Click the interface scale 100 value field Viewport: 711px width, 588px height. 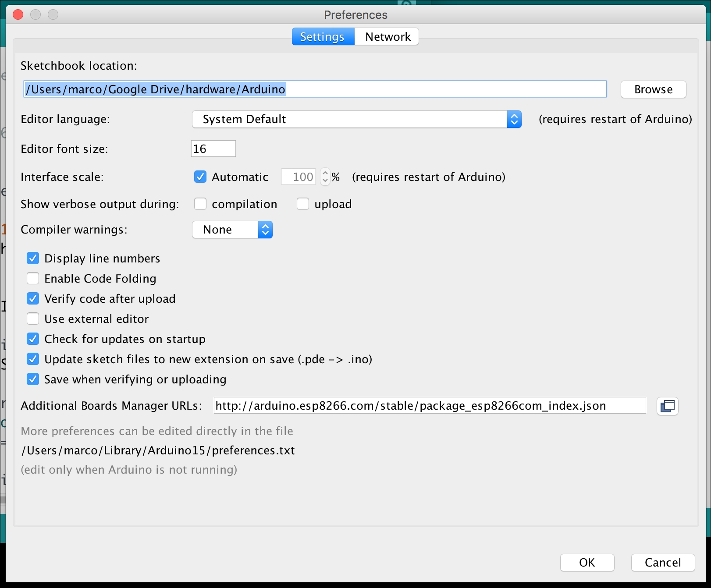pyautogui.click(x=299, y=177)
